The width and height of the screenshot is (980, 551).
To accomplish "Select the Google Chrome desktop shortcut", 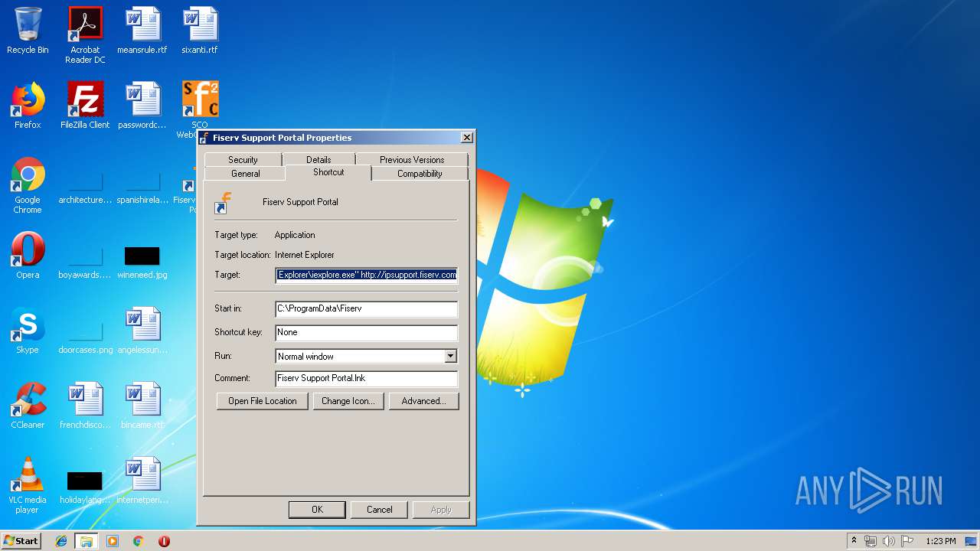I will pos(28,185).
